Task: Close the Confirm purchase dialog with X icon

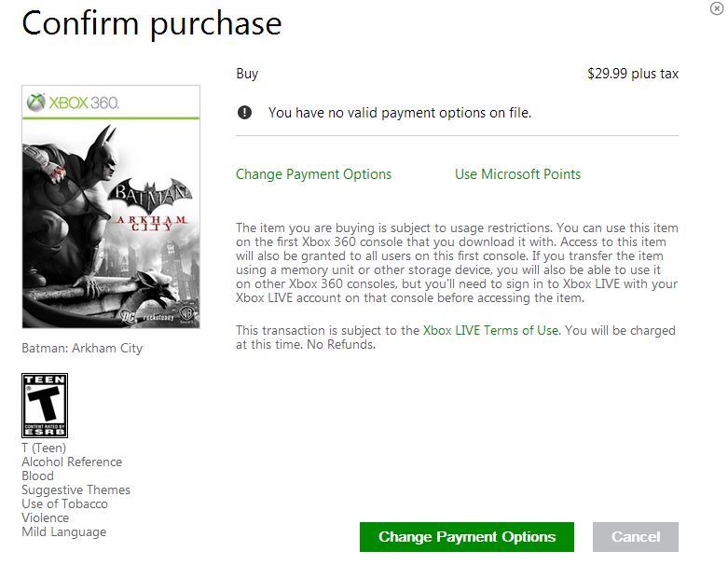Action: pyautogui.click(x=717, y=8)
